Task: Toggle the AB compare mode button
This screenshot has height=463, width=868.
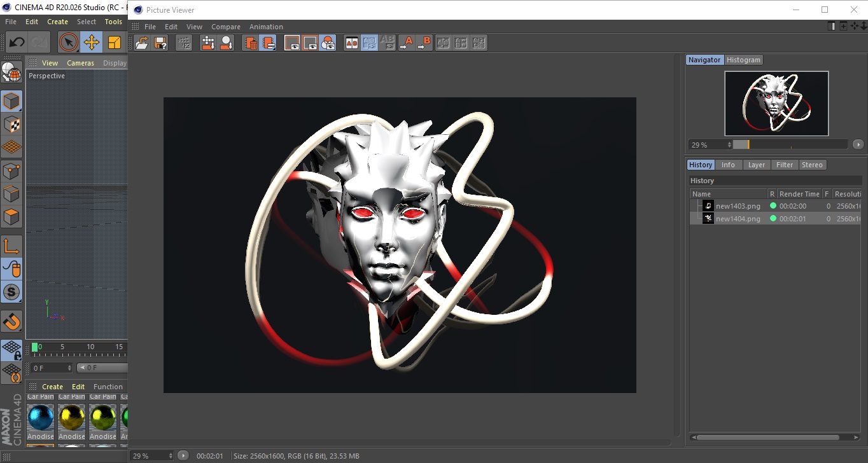Action: point(351,43)
